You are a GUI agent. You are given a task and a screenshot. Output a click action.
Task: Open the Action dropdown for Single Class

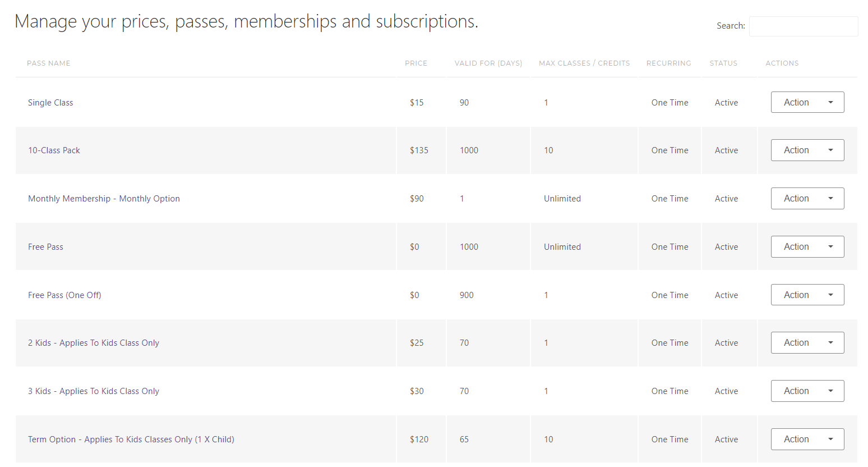point(807,102)
